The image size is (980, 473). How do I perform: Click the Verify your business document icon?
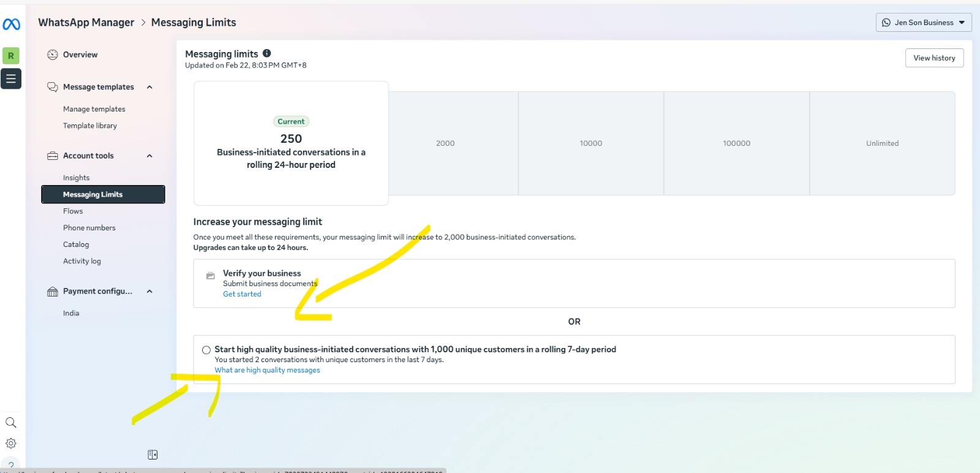210,276
